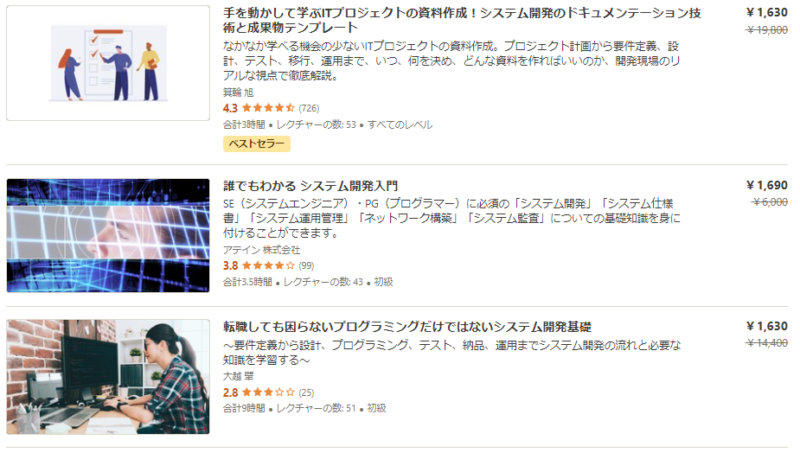This screenshot has width=800, height=453.
Task: Click the struck-through ¥19,000 original price
Action: point(767,30)
